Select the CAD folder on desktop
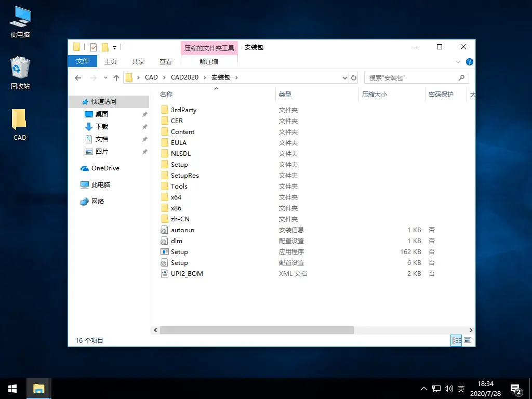Screen dimensions: 532x399 coord(20,125)
